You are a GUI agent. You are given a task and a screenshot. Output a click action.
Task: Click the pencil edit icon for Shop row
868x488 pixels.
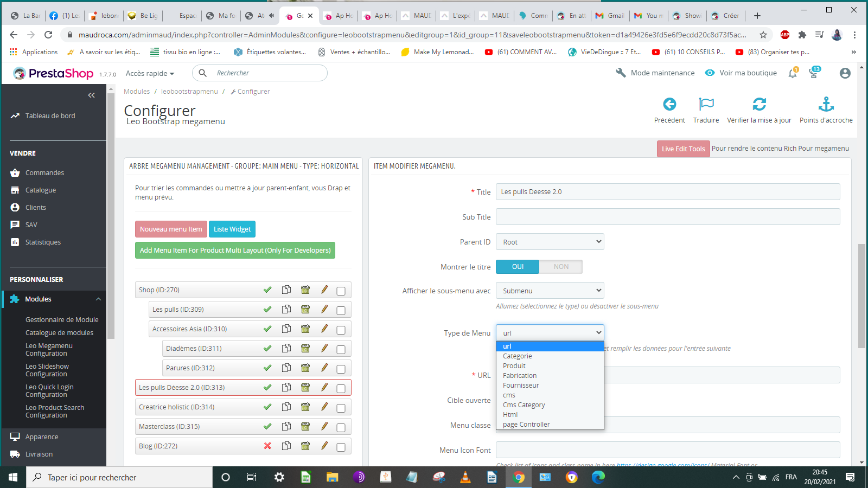(324, 290)
